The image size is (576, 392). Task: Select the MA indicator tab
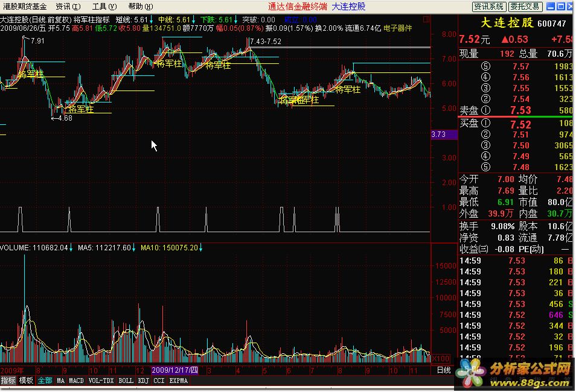coord(60,381)
